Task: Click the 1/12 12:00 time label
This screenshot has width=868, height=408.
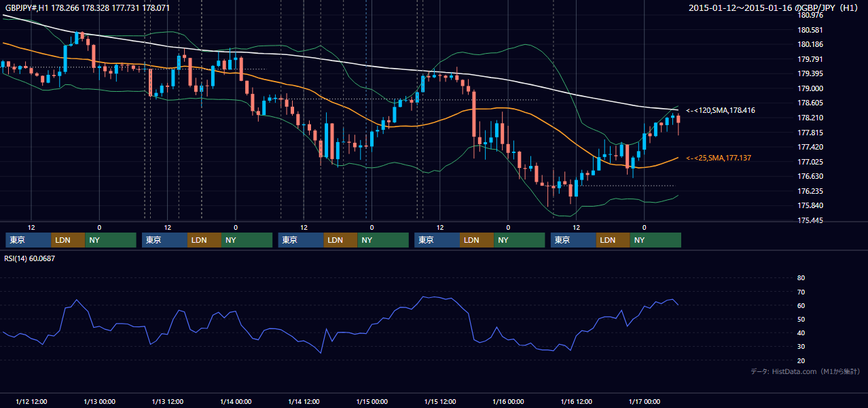Action: [x=31, y=401]
